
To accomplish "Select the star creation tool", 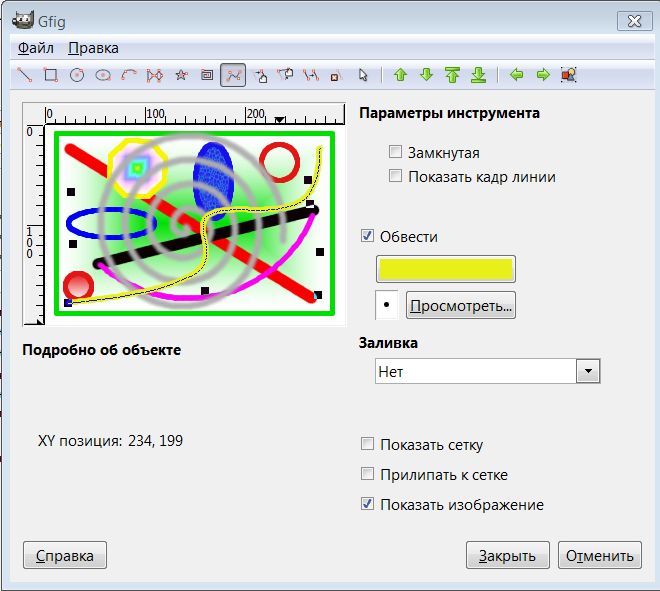I will (181, 75).
